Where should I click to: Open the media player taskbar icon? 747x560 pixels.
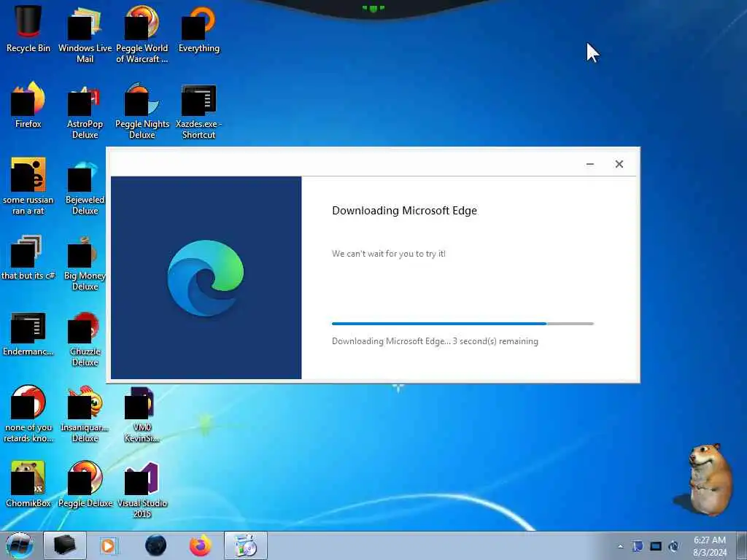click(109, 545)
